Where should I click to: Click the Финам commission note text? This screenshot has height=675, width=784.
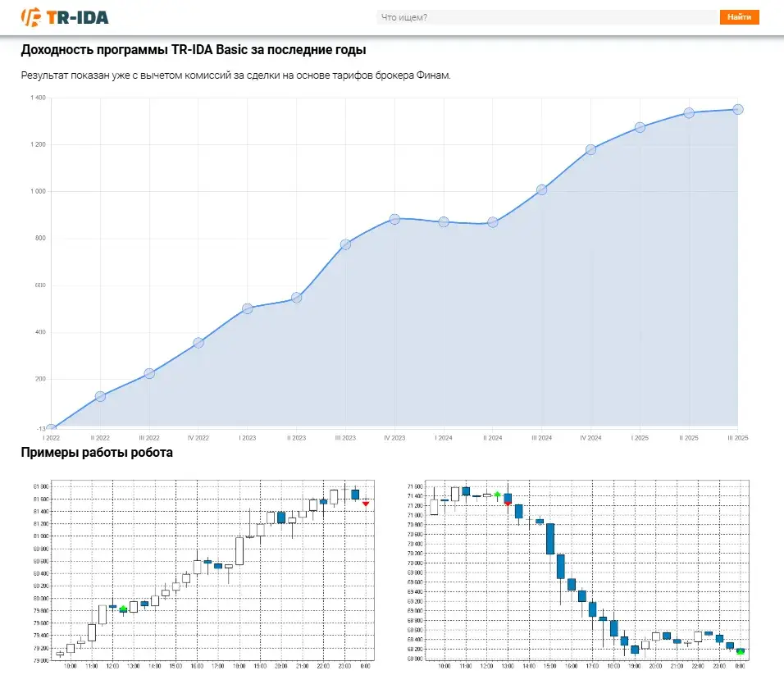coord(235,75)
